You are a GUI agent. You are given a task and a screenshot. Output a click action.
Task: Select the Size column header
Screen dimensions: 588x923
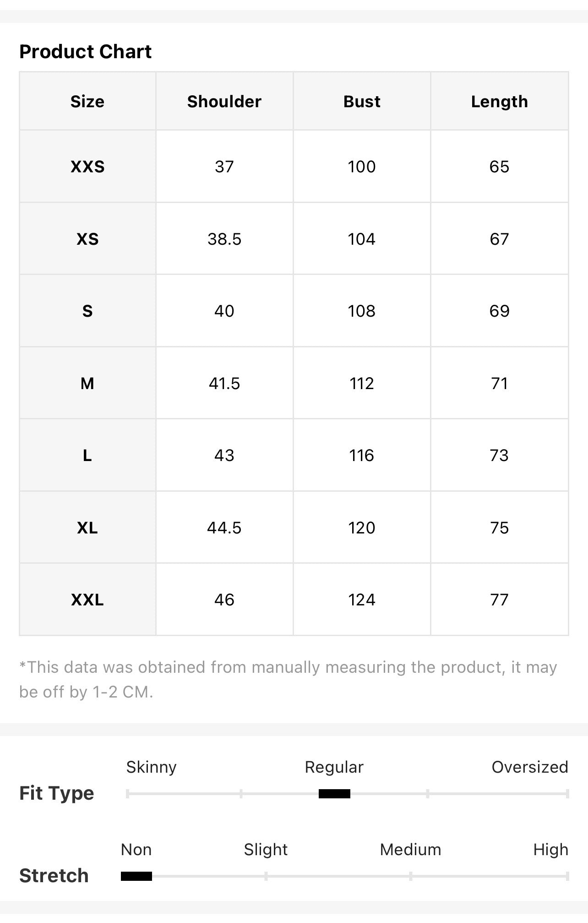[x=87, y=101]
